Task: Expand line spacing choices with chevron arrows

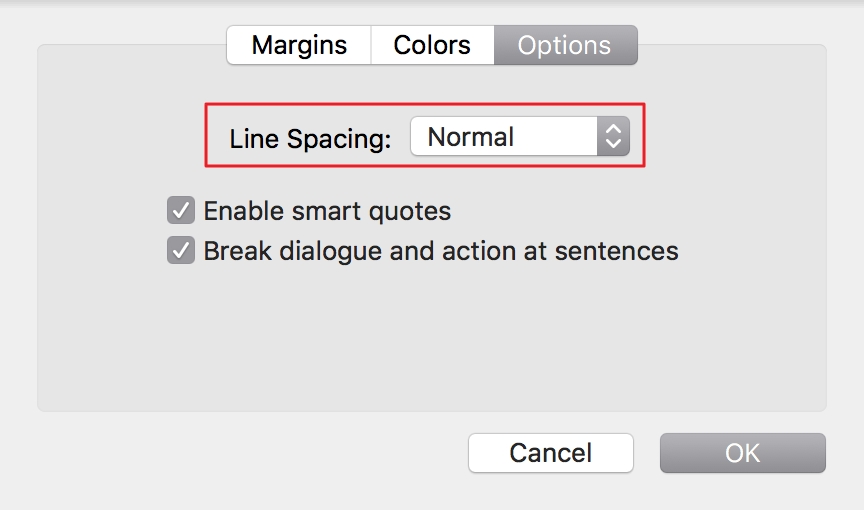Action: click(613, 137)
